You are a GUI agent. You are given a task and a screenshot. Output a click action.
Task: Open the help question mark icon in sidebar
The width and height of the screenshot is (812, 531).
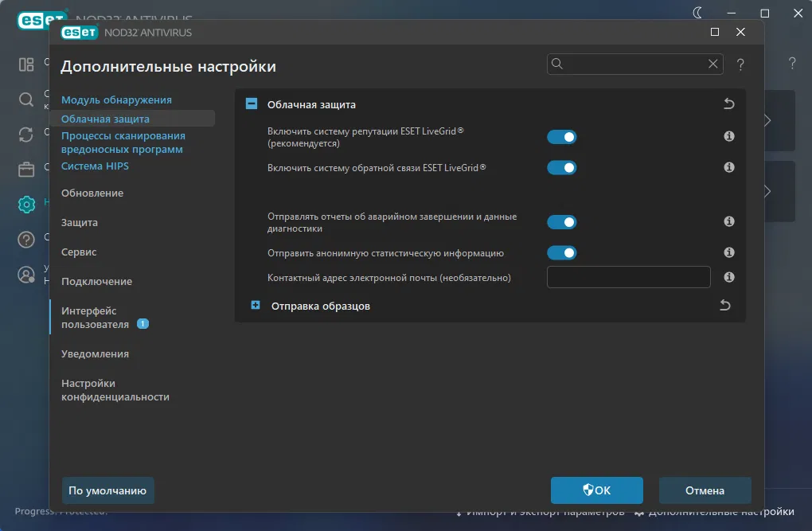point(26,240)
